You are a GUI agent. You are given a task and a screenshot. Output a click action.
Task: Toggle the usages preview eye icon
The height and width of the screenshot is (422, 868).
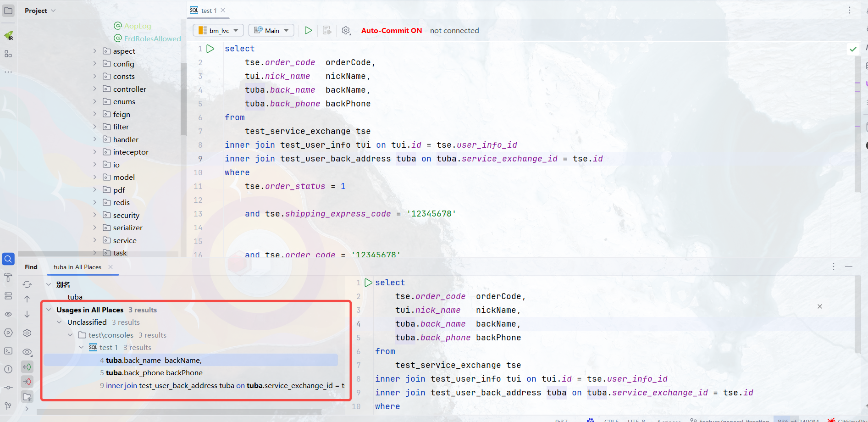pyautogui.click(x=27, y=352)
